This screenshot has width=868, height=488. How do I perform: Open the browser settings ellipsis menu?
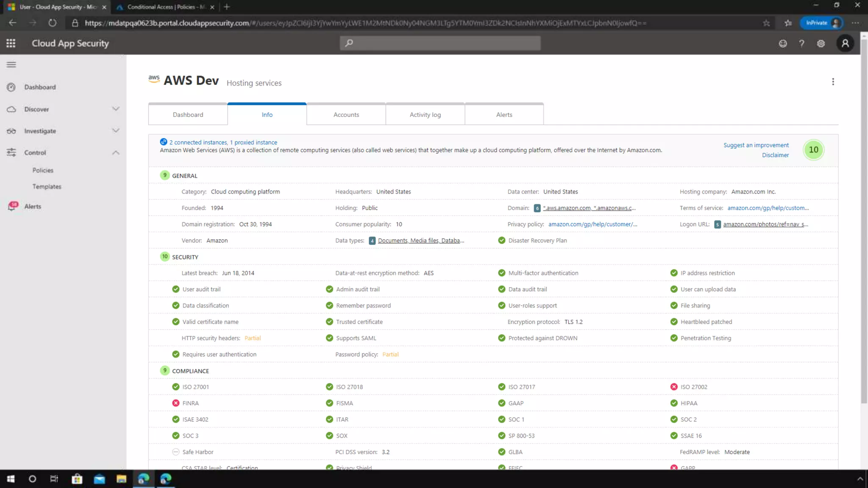[856, 23]
